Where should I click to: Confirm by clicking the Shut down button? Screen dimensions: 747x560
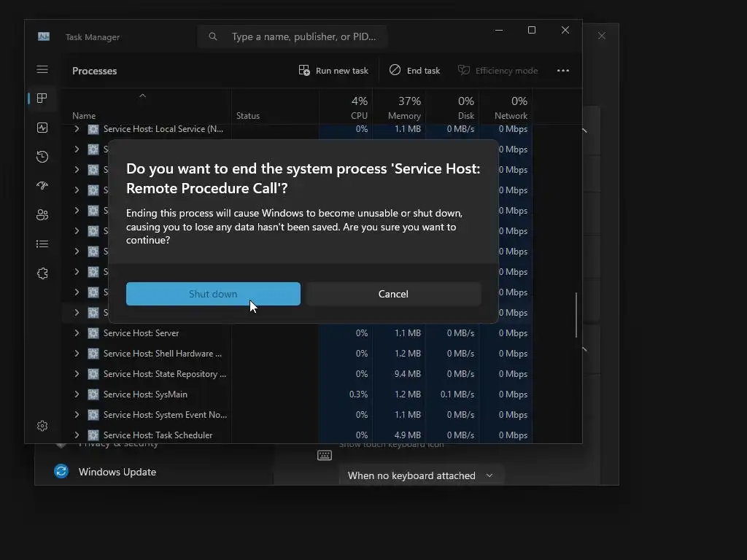[213, 294]
